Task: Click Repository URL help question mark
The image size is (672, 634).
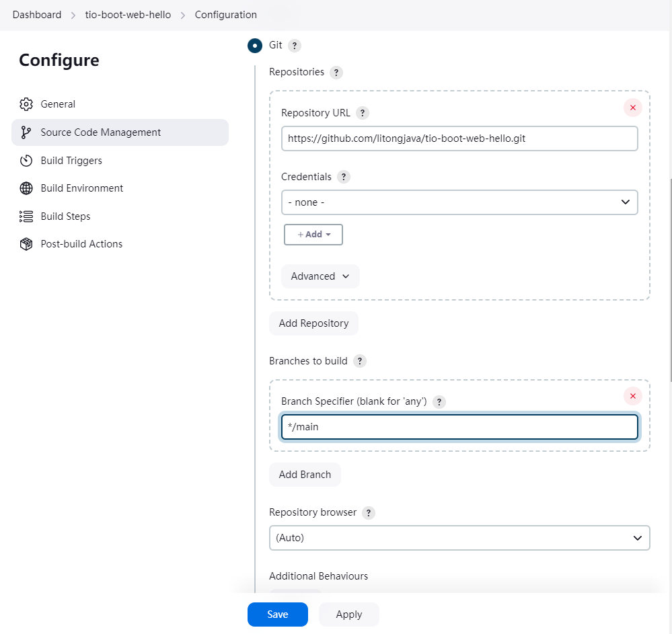Action: (363, 113)
